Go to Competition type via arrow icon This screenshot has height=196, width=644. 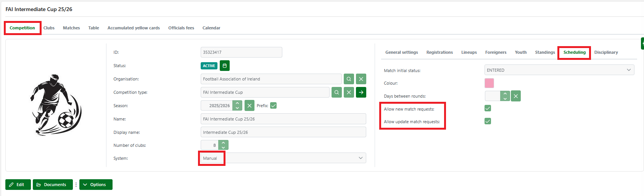pos(361,92)
